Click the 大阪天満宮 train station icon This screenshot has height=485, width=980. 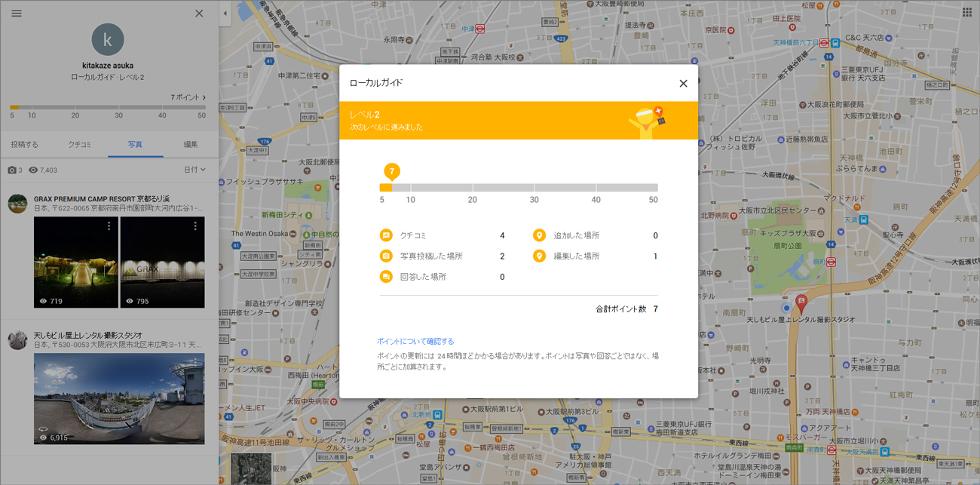click(x=884, y=452)
